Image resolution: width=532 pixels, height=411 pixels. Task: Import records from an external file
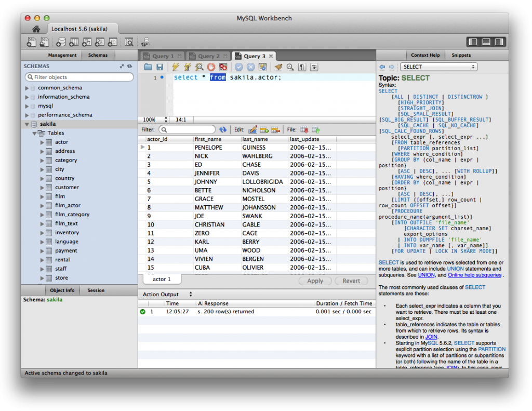click(315, 129)
